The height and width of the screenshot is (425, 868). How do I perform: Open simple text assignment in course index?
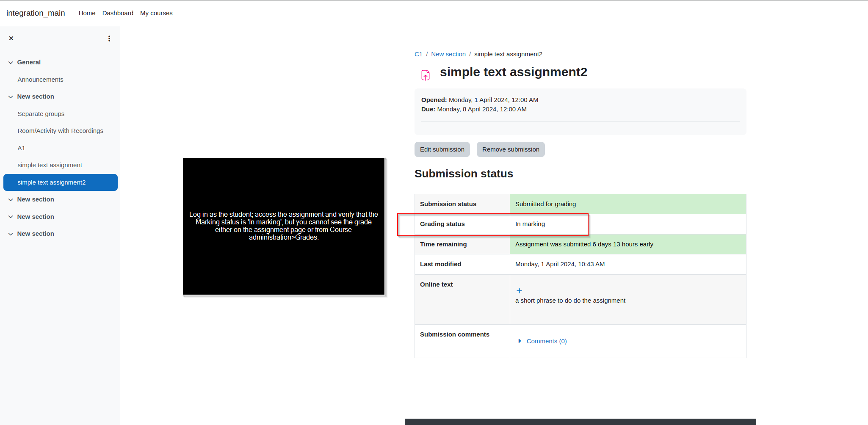click(50, 165)
